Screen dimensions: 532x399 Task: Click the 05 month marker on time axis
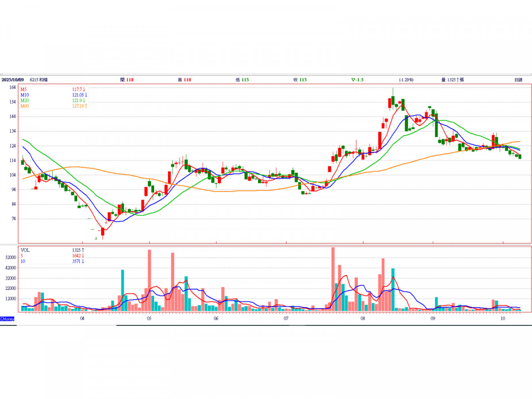click(x=149, y=319)
